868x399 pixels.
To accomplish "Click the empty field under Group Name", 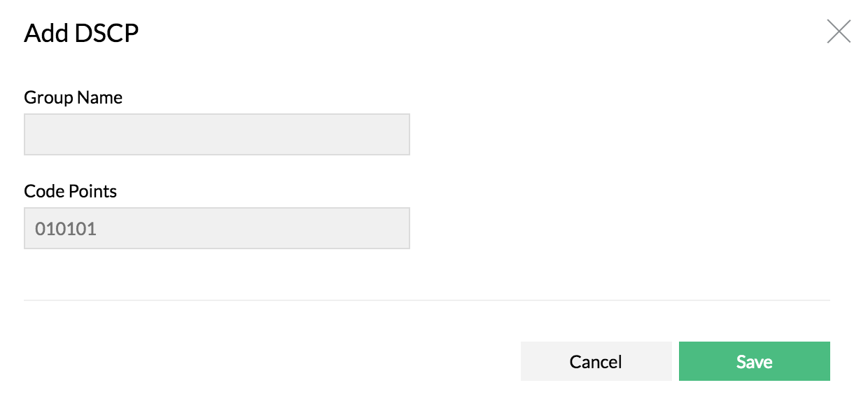I will [216, 134].
